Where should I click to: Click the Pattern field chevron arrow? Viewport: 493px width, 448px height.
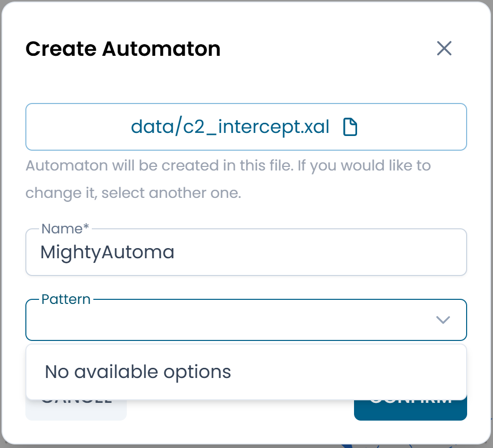(443, 320)
